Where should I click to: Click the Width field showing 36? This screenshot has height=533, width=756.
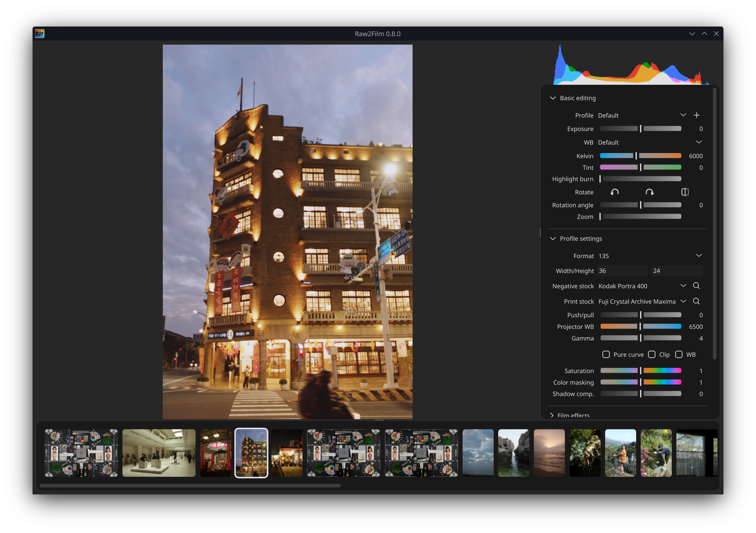click(622, 271)
